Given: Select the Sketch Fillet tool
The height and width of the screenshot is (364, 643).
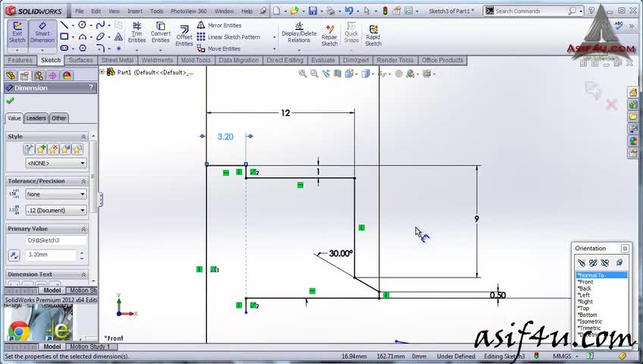Looking at the screenshot, I should tap(100, 48).
